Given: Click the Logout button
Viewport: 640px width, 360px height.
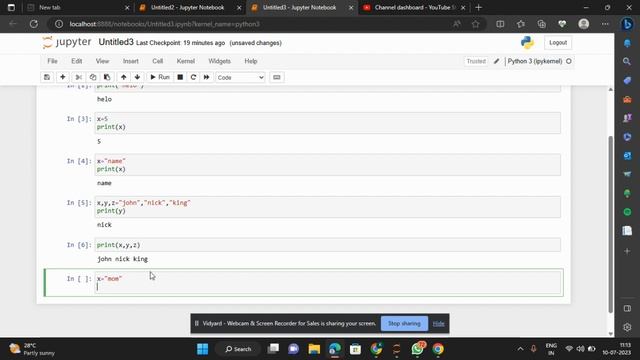Looking at the screenshot, I should pos(558,42).
